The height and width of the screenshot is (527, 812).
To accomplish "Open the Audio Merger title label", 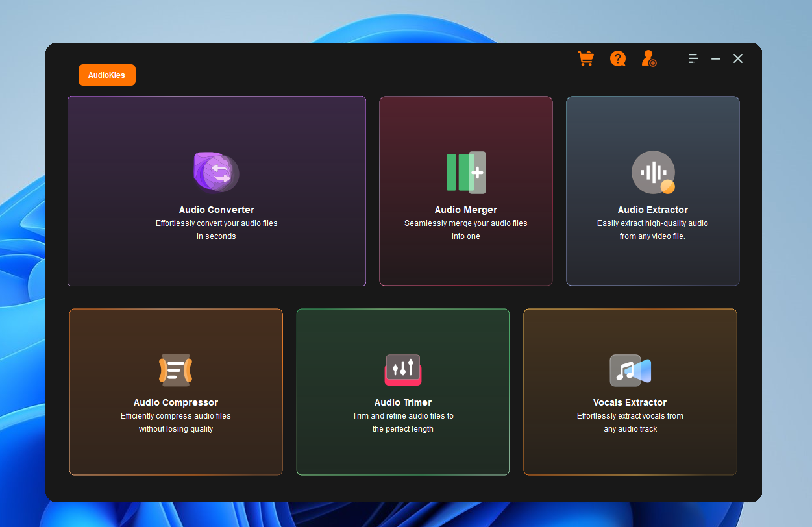I will (466, 210).
